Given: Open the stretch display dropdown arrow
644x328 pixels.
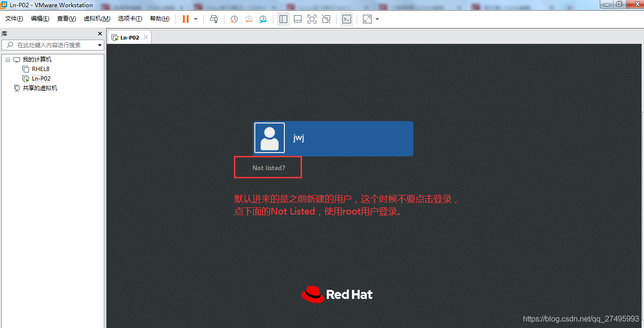Looking at the screenshot, I should (377, 19).
